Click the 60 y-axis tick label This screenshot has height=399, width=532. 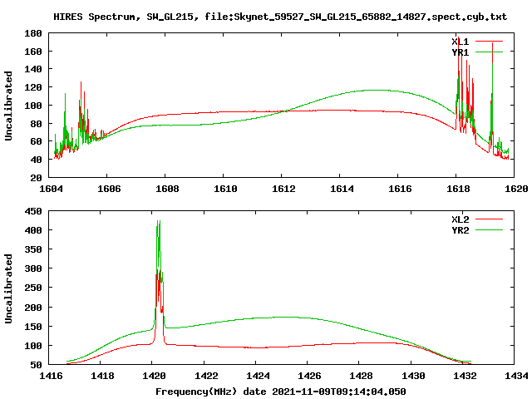[36, 141]
